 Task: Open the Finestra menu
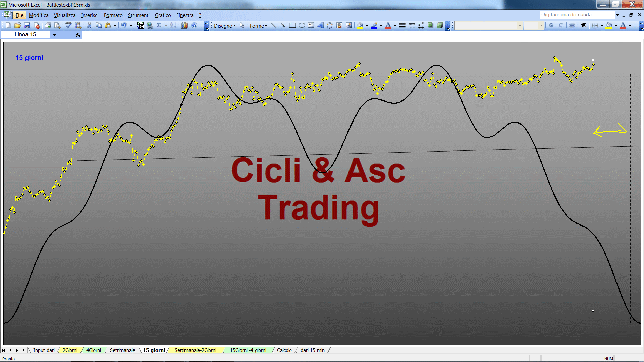point(185,15)
